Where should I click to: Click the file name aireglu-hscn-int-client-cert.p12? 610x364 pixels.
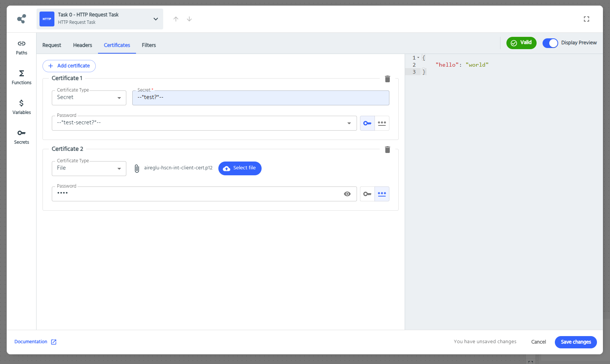(178, 168)
